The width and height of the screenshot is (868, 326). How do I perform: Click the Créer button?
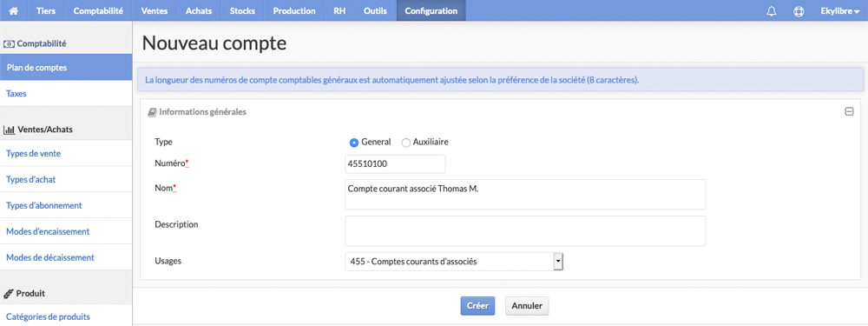[x=477, y=306]
